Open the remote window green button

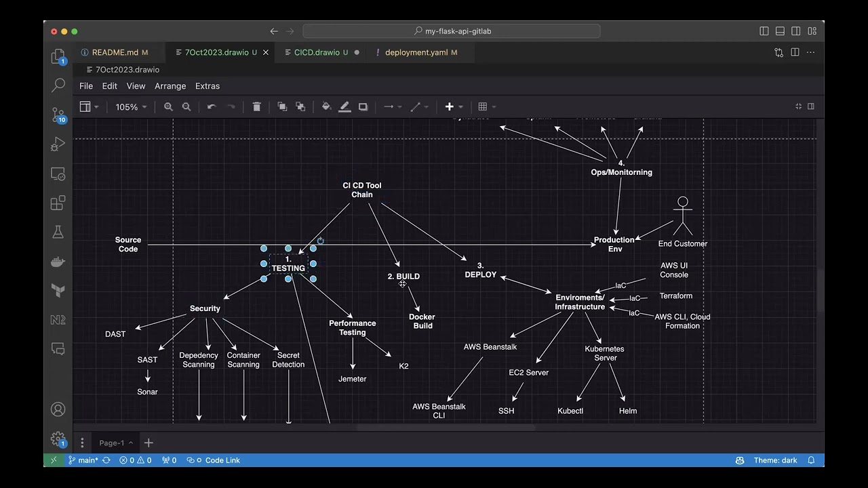point(53,460)
